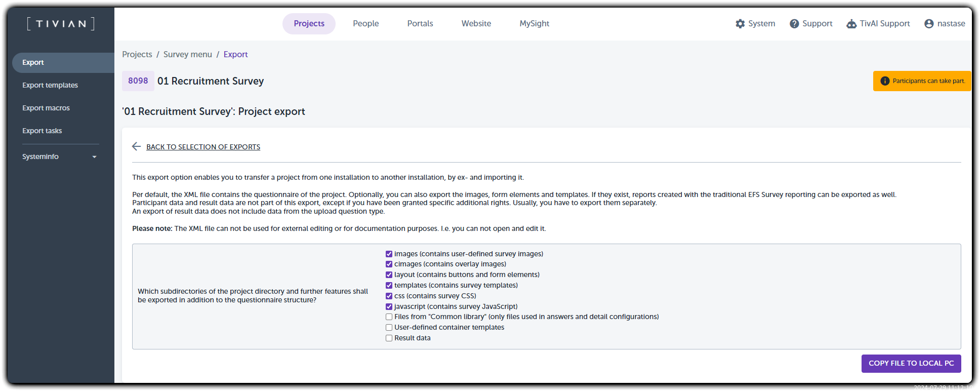
Task: Uncheck the javascript checkbox
Action: tap(389, 306)
